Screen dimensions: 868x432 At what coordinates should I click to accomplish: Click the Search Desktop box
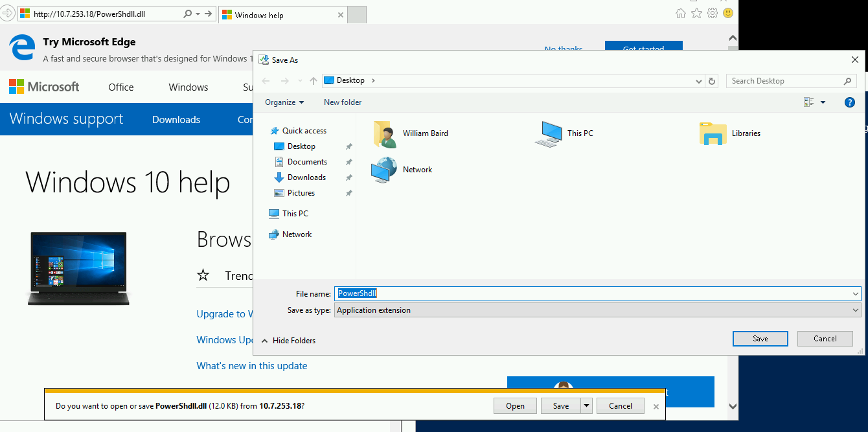tap(784, 81)
